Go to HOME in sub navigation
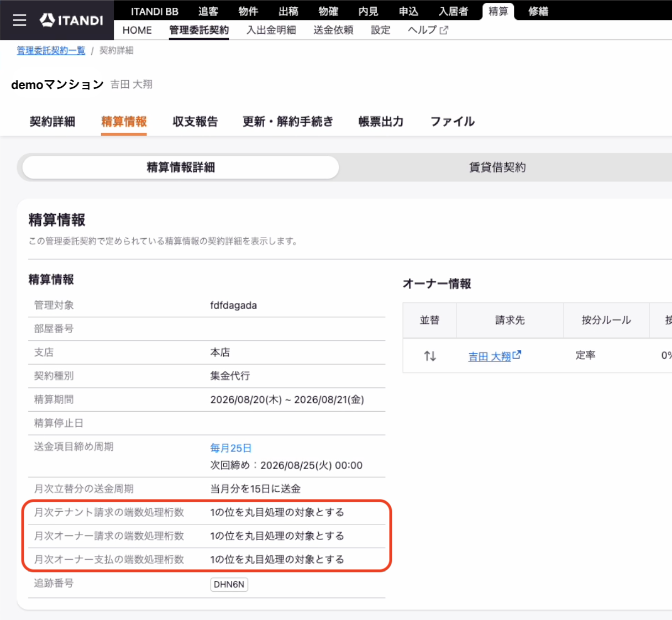This screenshot has height=620, width=672. pos(137,30)
